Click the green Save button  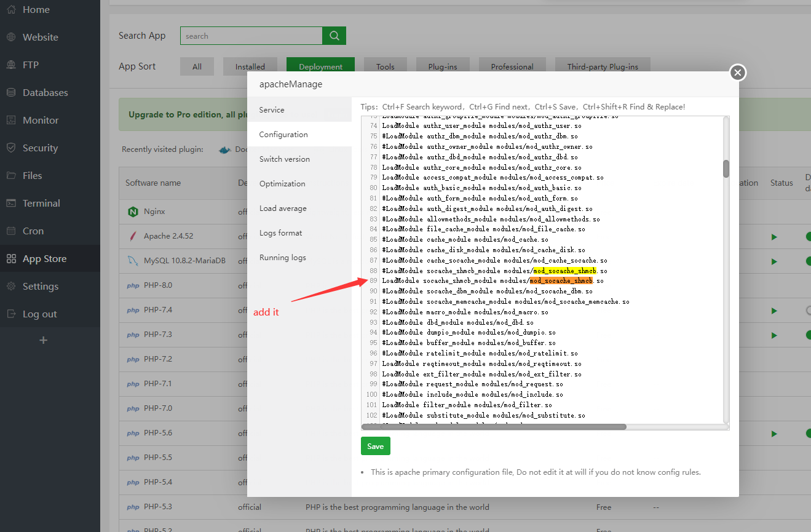coord(375,446)
